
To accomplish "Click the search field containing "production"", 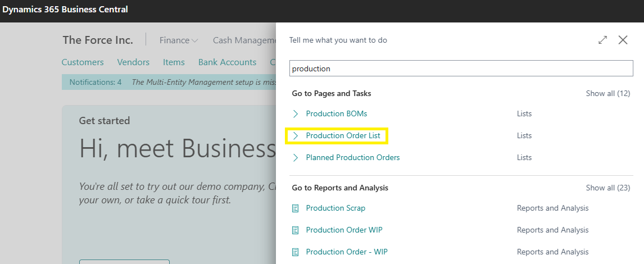I will [461, 69].
